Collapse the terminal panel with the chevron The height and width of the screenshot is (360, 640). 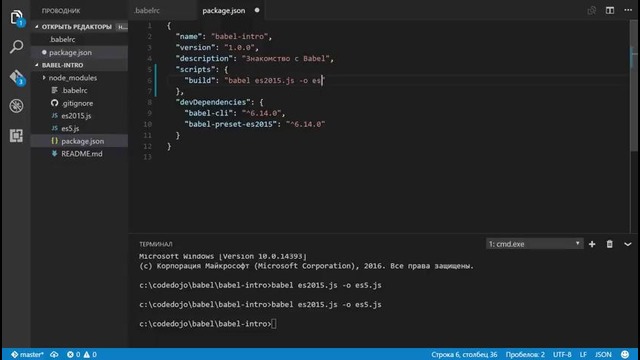628,244
